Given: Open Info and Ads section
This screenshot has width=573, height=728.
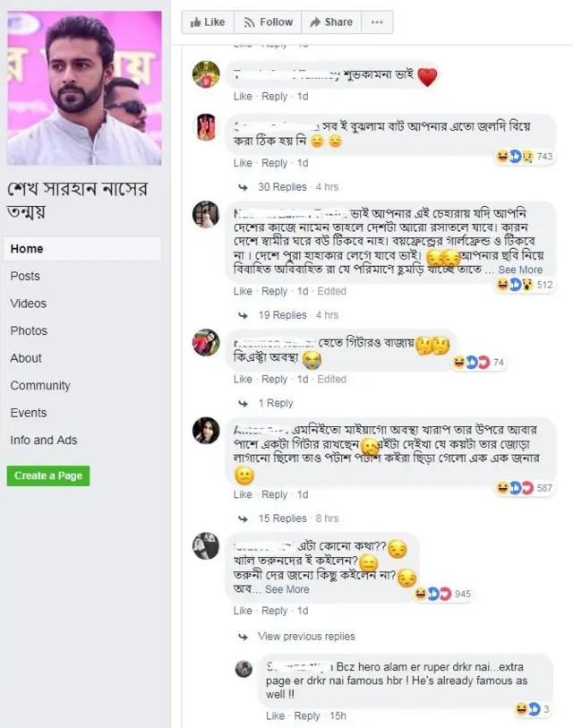Looking at the screenshot, I should 43,440.
